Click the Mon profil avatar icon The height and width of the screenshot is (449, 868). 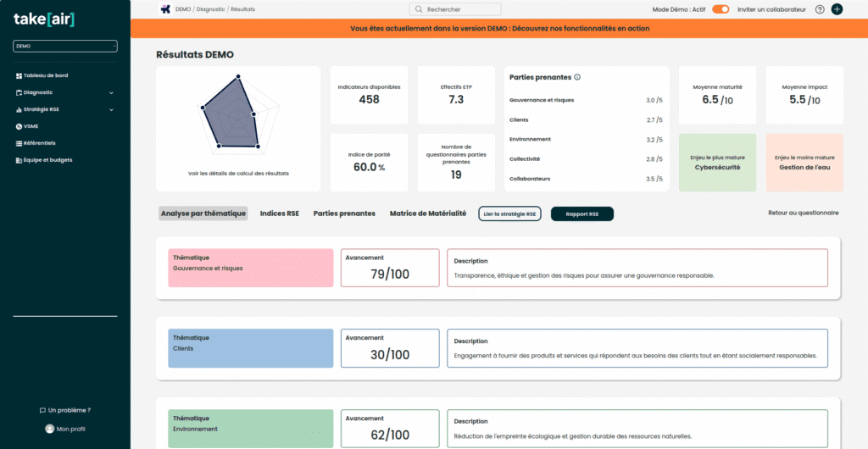point(49,429)
